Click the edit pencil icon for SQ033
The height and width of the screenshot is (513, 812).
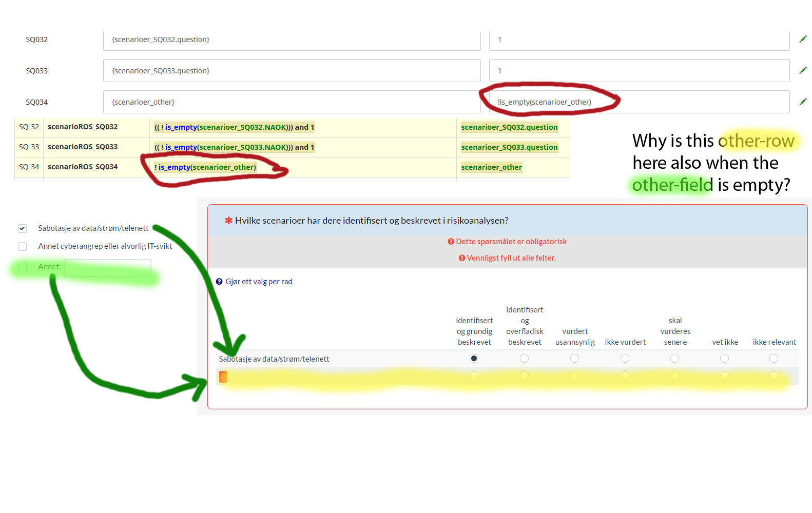pos(803,70)
